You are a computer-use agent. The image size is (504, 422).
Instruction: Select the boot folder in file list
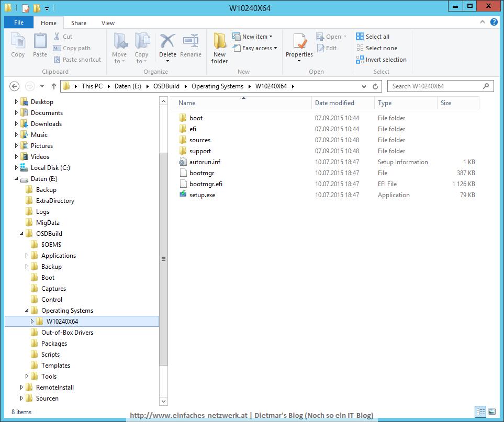coord(196,118)
